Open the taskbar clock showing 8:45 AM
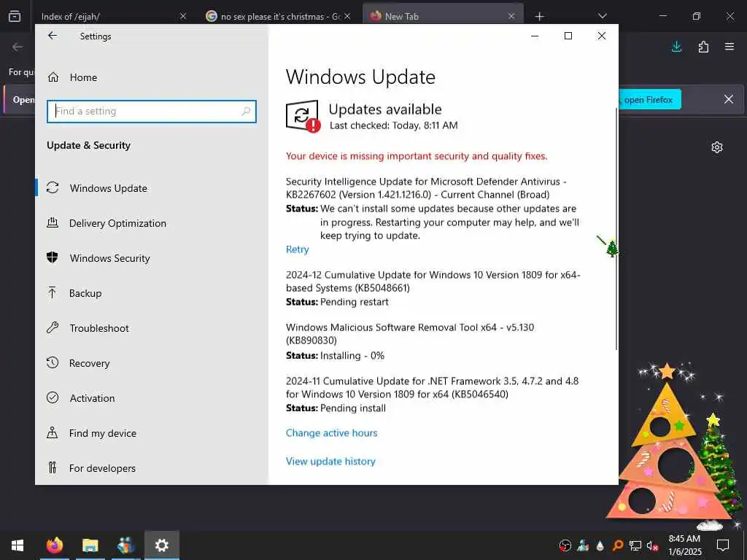Viewport: 747px width, 560px height. tap(684, 545)
